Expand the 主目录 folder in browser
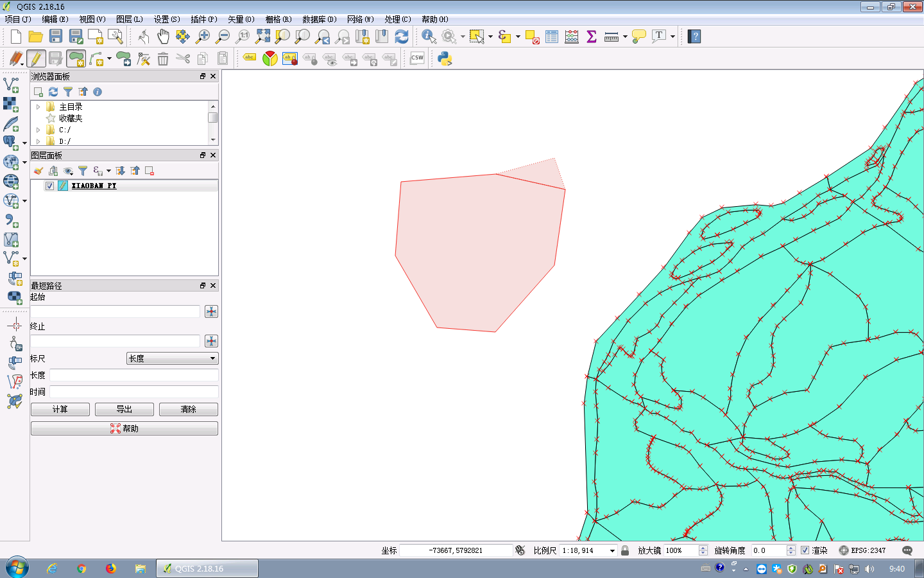The height and width of the screenshot is (578, 924). [38, 107]
